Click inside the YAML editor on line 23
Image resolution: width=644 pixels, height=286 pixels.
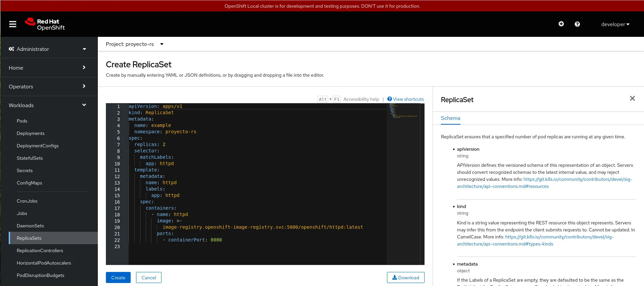coord(235,246)
